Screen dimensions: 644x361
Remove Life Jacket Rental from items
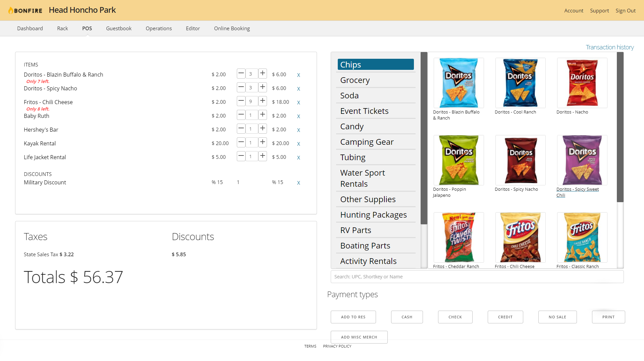(x=299, y=157)
